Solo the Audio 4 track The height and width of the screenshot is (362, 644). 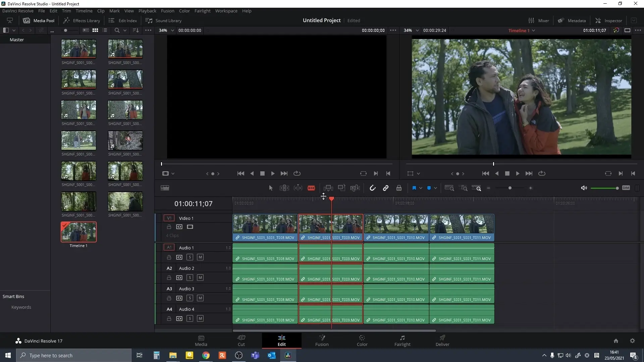coord(190,318)
